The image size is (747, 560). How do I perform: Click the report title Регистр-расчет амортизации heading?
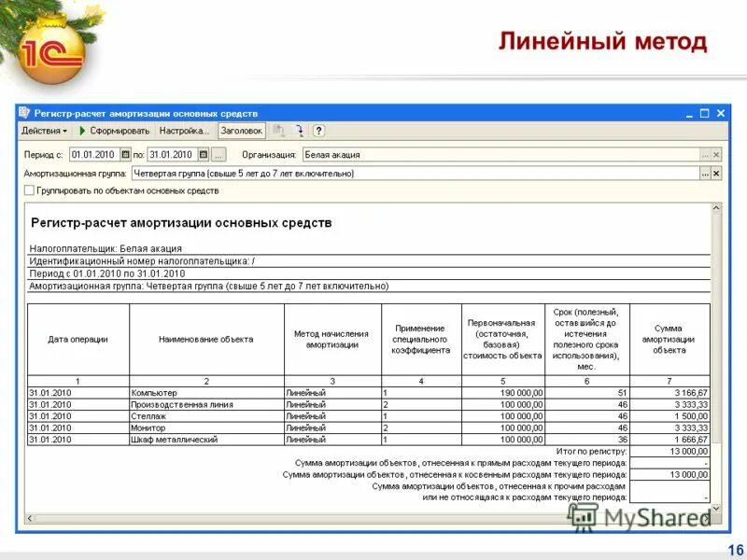[x=181, y=223]
